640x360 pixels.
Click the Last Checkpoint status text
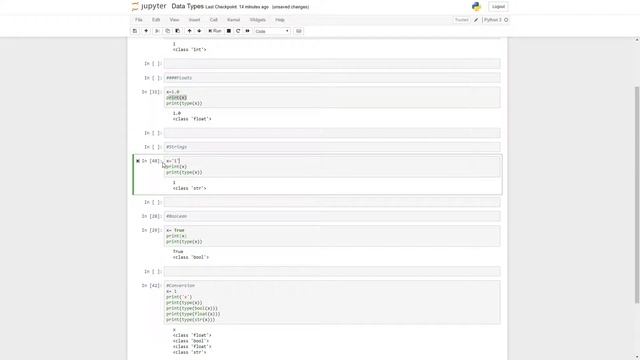coord(237,7)
